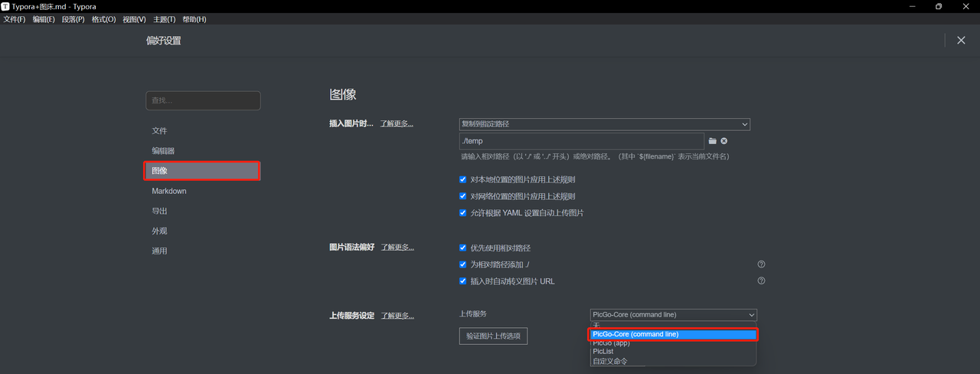
Task: Uncheck 允许根据 YAML 设置自动上传图片
Action: (x=462, y=213)
